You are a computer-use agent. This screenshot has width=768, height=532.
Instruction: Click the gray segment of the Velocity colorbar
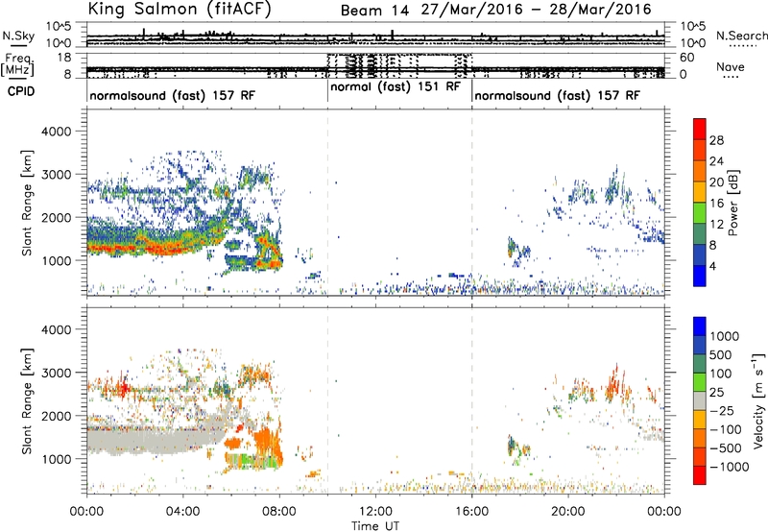pyautogui.click(x=700, y=401)
